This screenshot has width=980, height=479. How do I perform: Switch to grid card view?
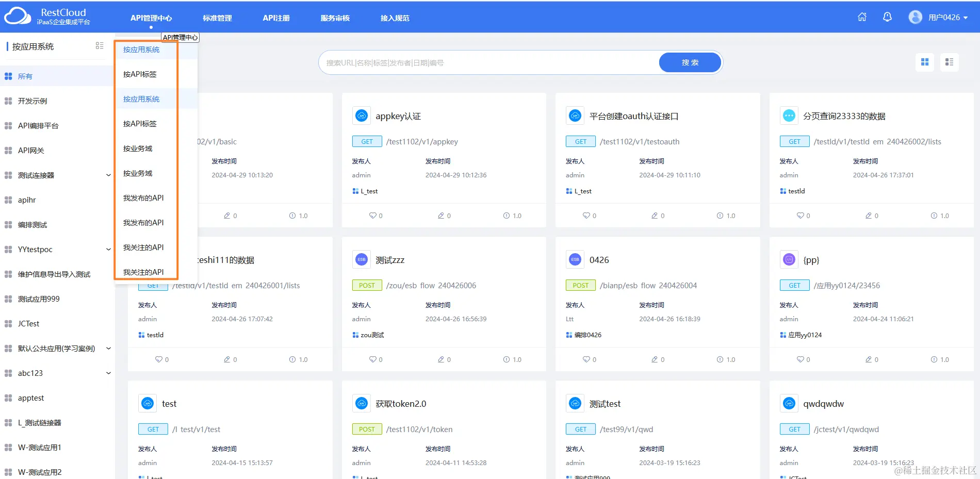(925, 62)
